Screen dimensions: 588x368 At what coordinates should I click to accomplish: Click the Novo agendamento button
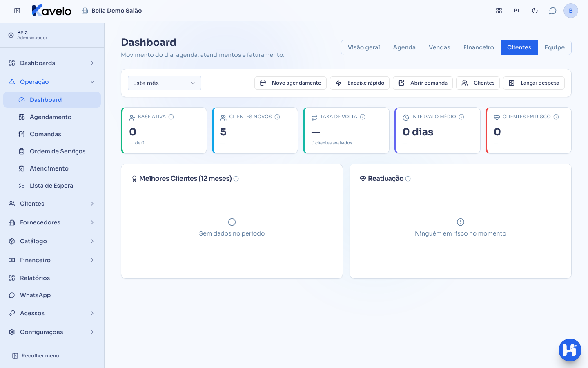pos(290,83)
